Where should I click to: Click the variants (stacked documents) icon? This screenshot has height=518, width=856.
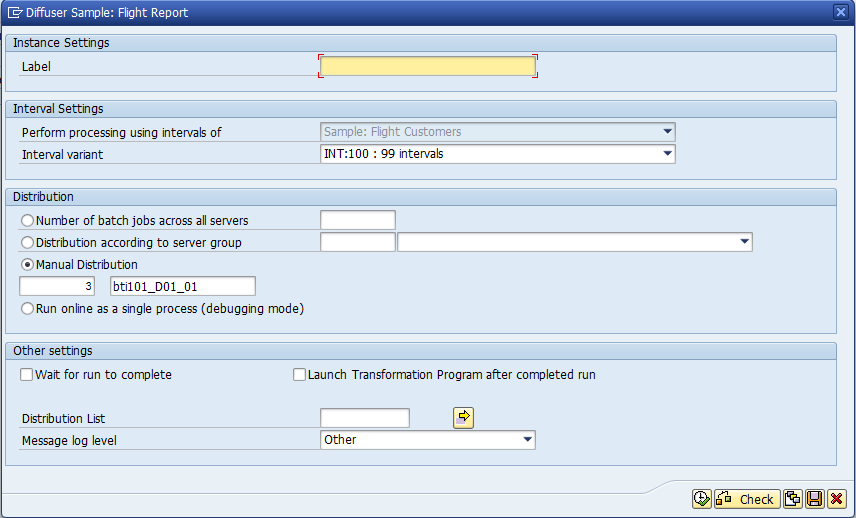coord(793,499)
